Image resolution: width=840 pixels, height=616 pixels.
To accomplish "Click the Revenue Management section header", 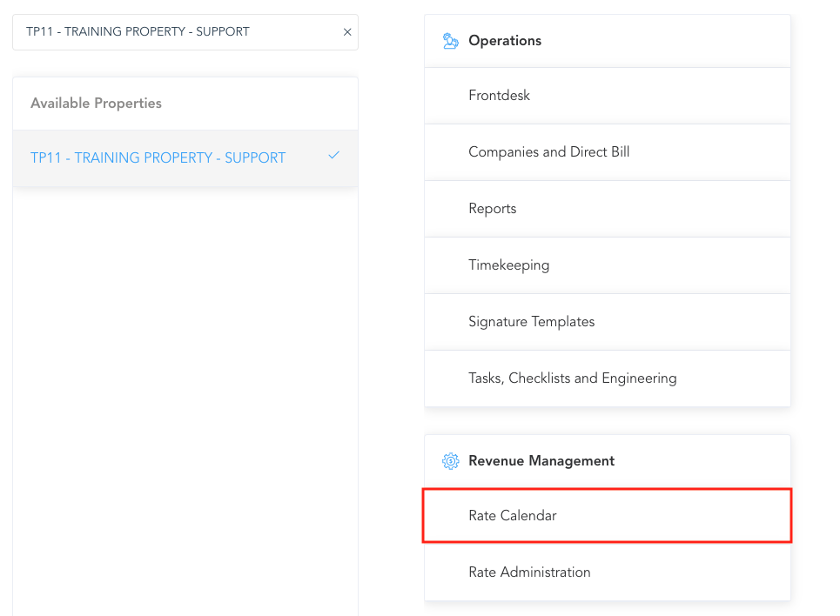I will point(541,461).
